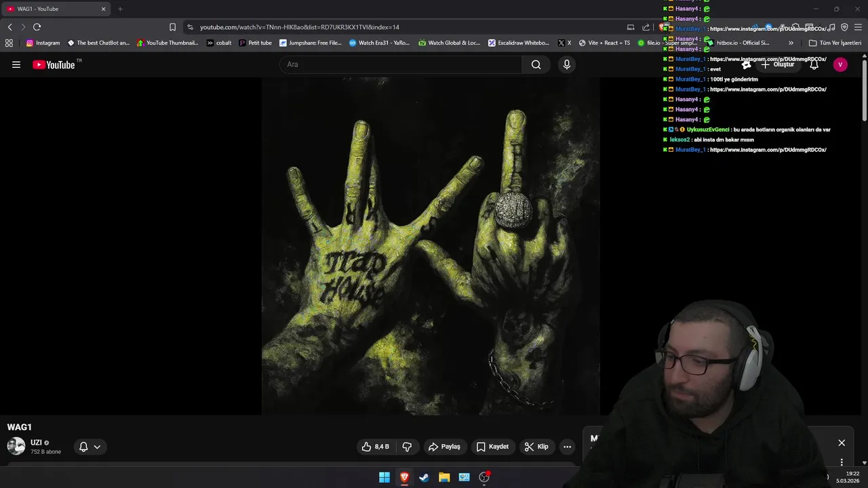Open Tüm Yer İşaretleri bookmarks folder
Screen dimensions: 868x488
click(x=835, y=43)
